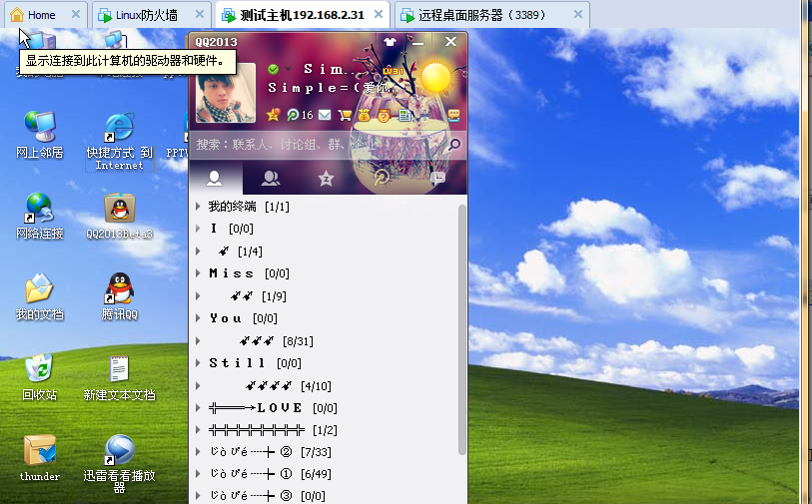Image resolution: width=812 pixels, height=504 pixels.
Task: Switch to the Contacts tab
Action: (x=215, y=179)
